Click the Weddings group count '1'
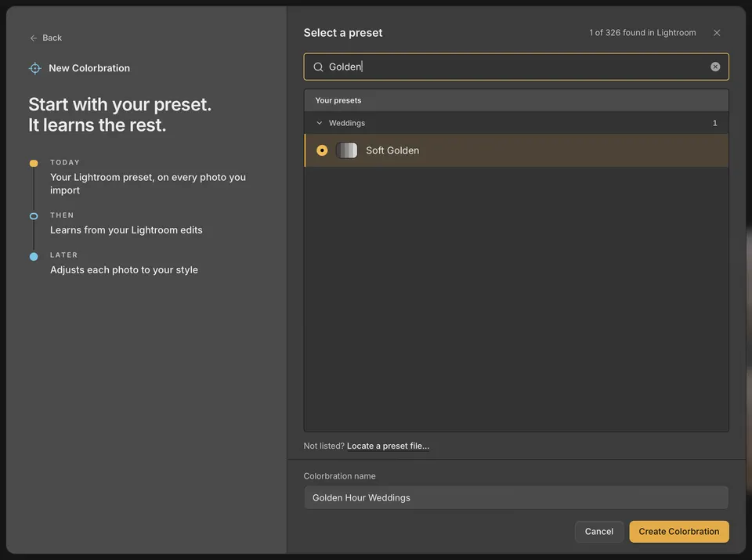 click(714, 123)
